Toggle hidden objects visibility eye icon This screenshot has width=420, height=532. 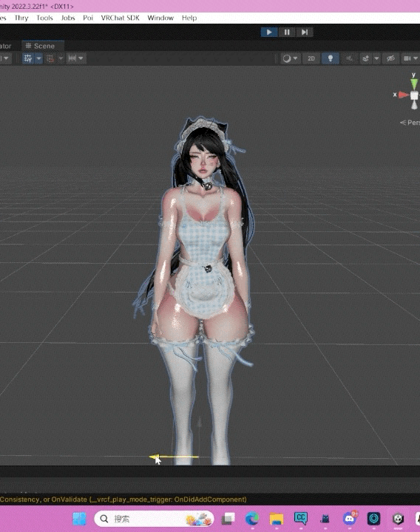(390, 58)
